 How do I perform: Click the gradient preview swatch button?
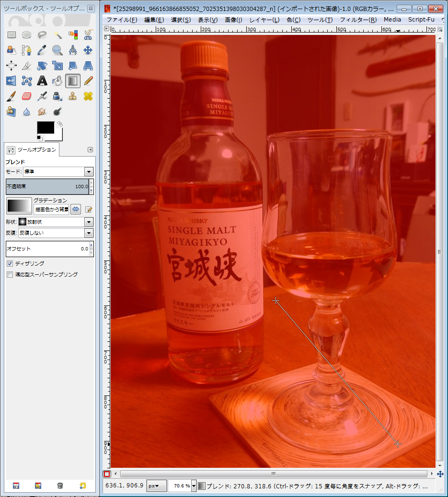coord(19,206)
